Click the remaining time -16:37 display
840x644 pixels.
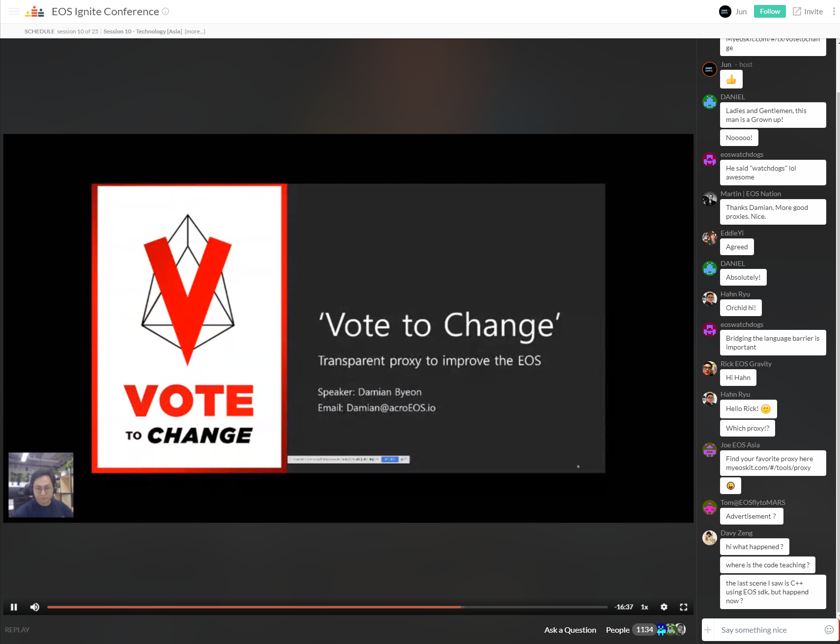click(624, 607)
